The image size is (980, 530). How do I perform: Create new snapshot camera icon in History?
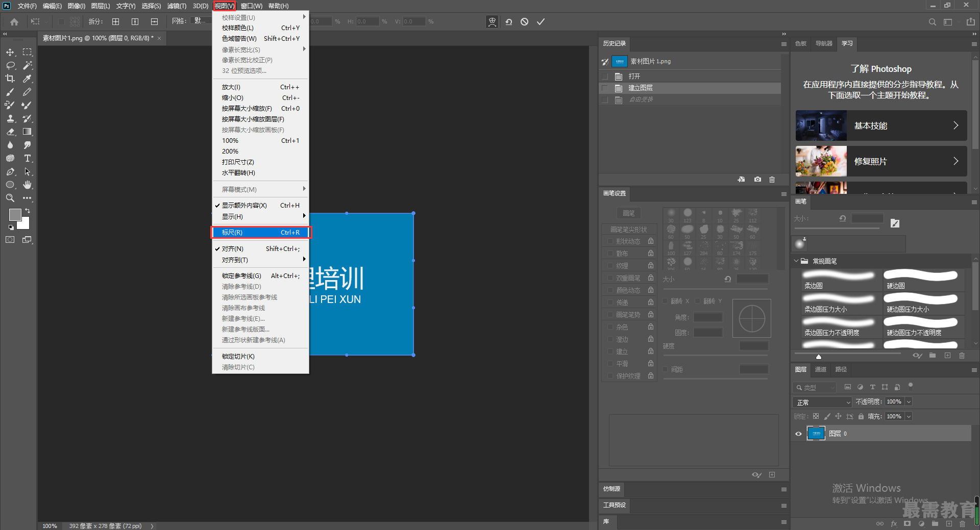pos(757,180)
